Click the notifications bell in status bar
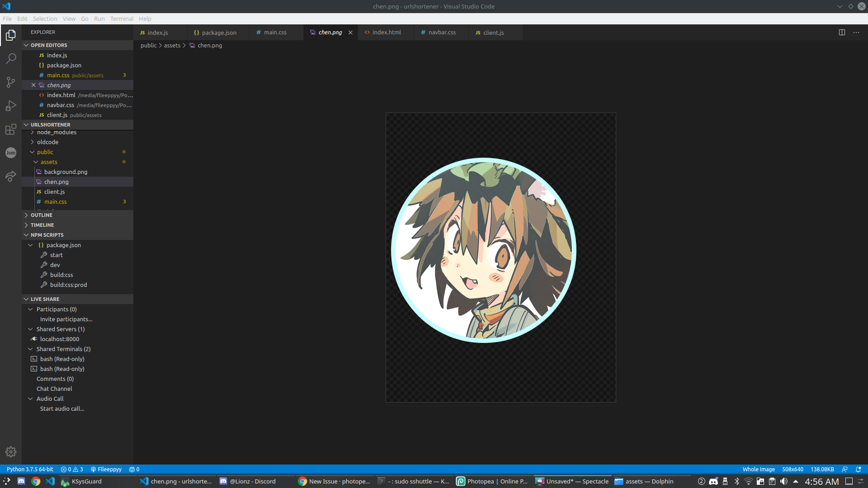 (859, 469)
